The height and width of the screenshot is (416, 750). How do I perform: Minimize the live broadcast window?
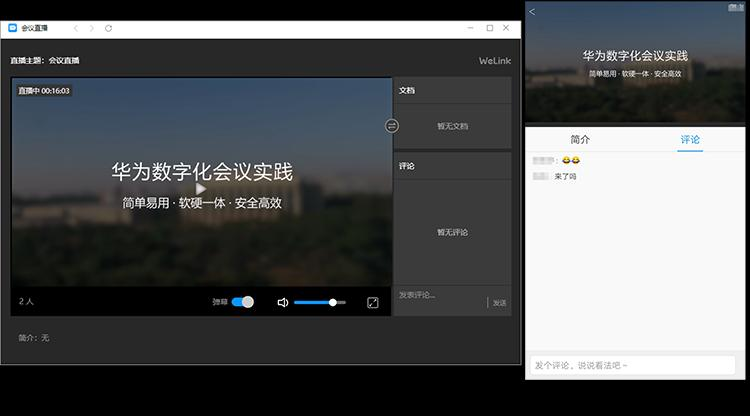click(x=471, y=28)
